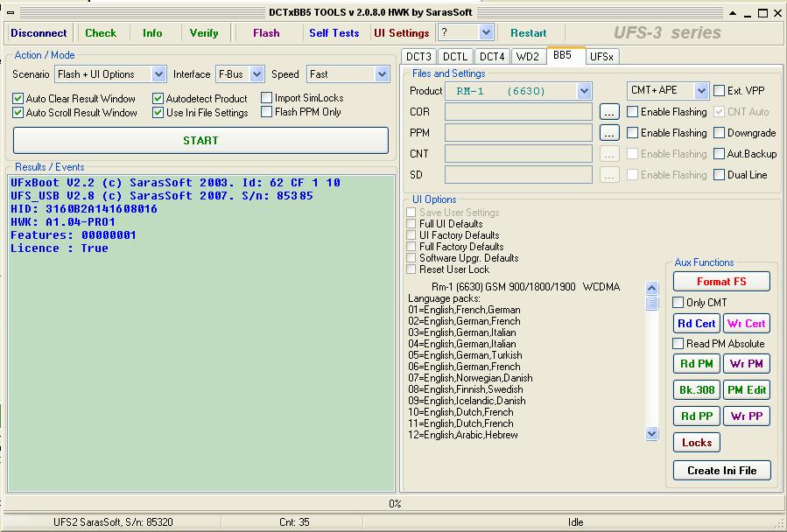Click language pack row 05=English,German,Turkish
This screenshot has height=532, width=787.
point(465,355)
